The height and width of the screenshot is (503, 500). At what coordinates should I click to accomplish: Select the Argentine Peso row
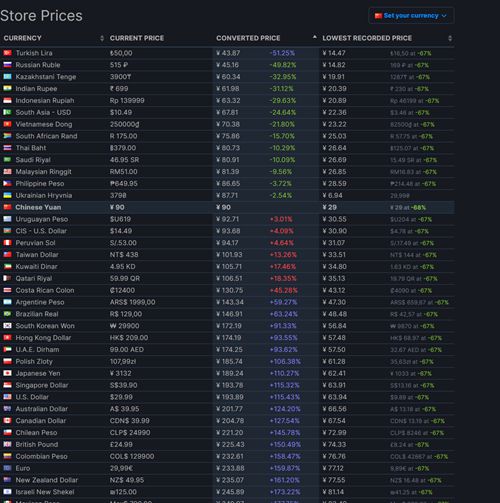click(227, 302)
